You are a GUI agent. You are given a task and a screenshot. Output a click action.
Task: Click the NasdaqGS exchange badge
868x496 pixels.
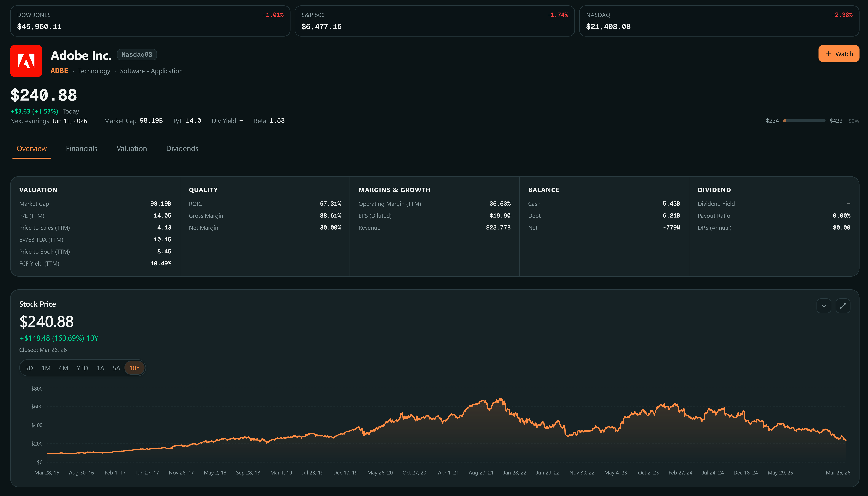tap(137, 54)
